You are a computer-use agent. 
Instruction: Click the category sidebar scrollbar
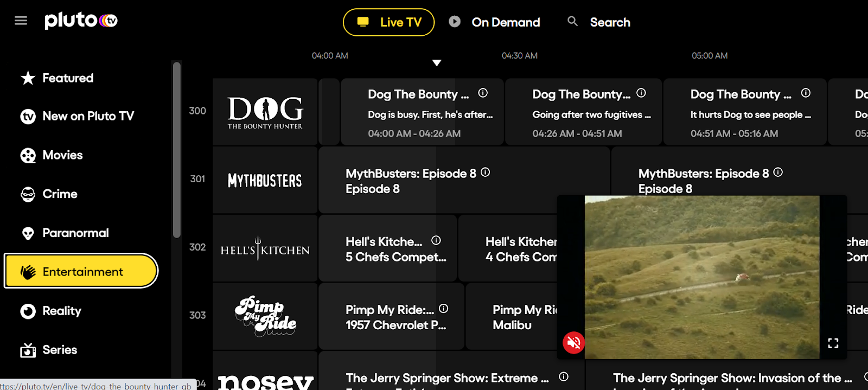click(176, 150)
